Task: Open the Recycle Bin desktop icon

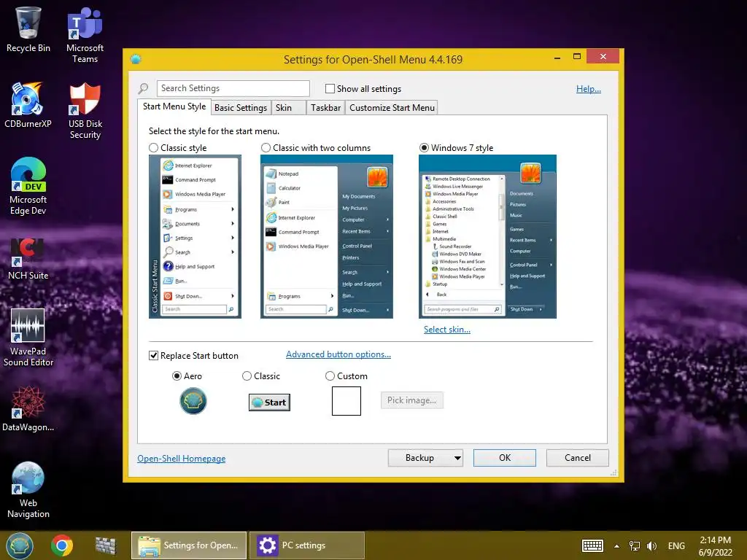Action: coord(28,29)
